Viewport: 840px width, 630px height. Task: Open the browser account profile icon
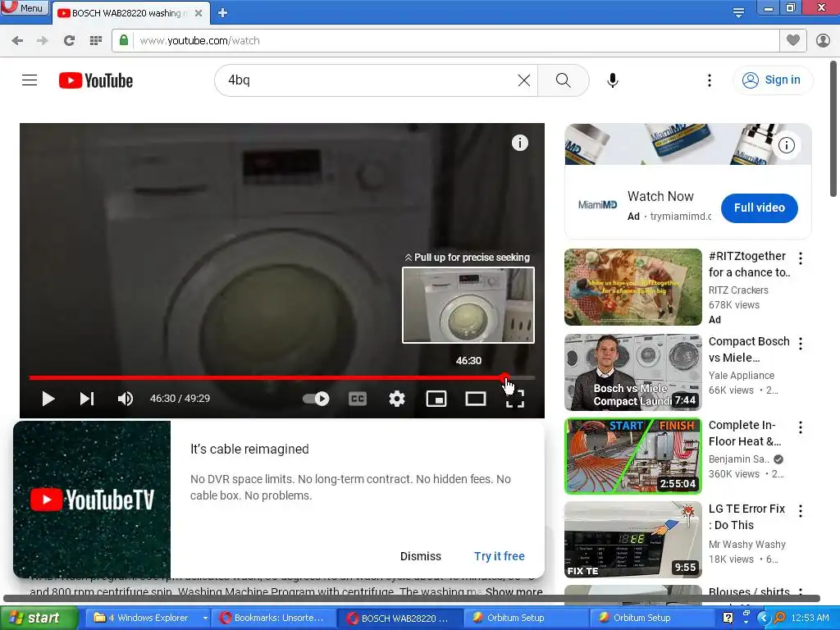coord(823,40)
